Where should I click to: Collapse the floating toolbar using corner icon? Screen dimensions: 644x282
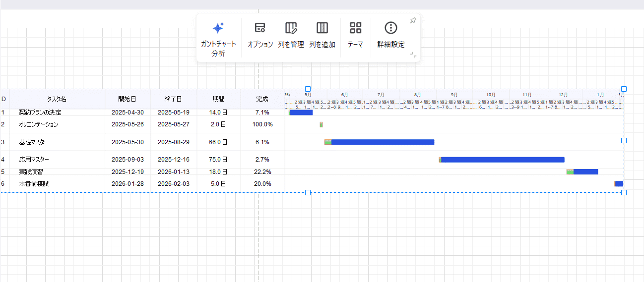coord(413,55)
